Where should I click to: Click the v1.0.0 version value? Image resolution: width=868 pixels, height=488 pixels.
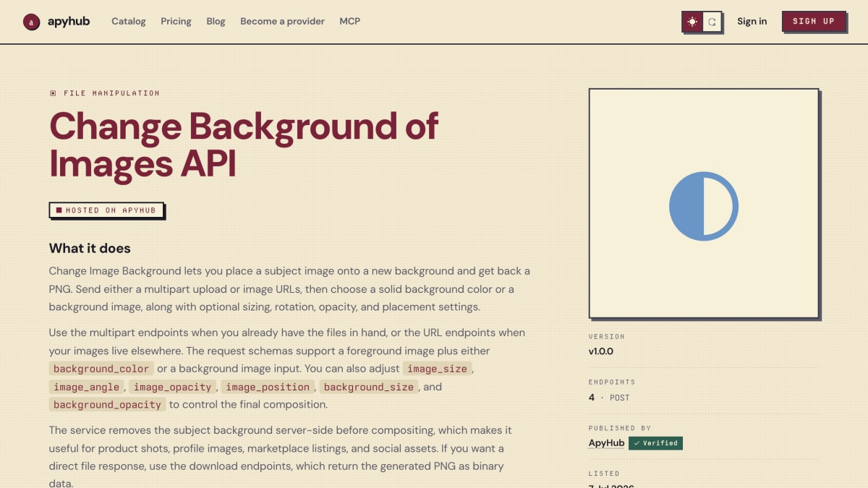(x=601, y=351)
